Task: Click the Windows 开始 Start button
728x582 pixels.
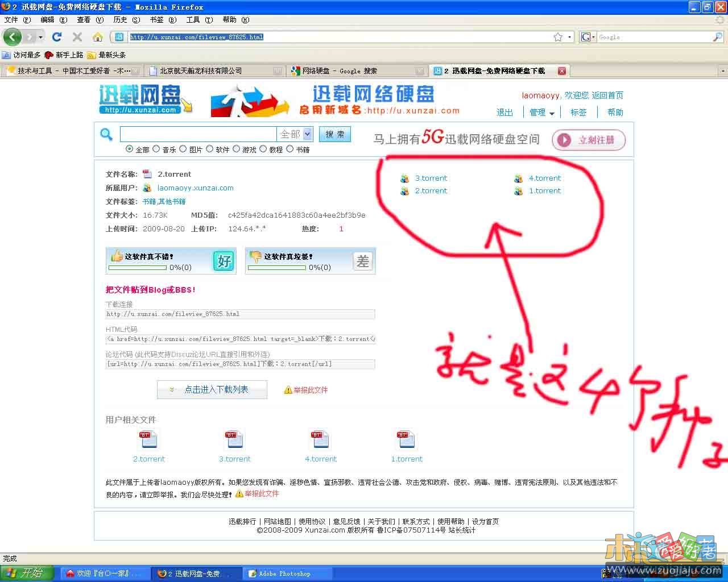Action: (x=27, y=573)
